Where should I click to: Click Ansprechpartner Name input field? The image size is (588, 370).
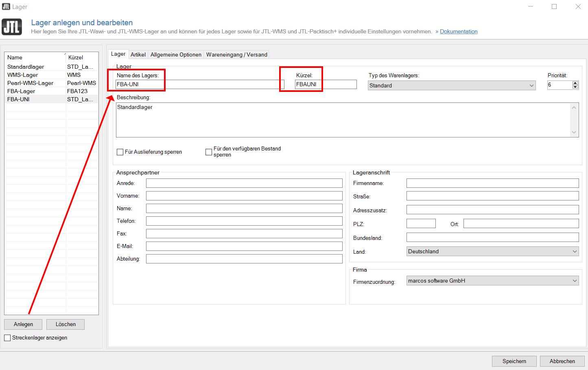pyautogui.click(x=244, y=208)
